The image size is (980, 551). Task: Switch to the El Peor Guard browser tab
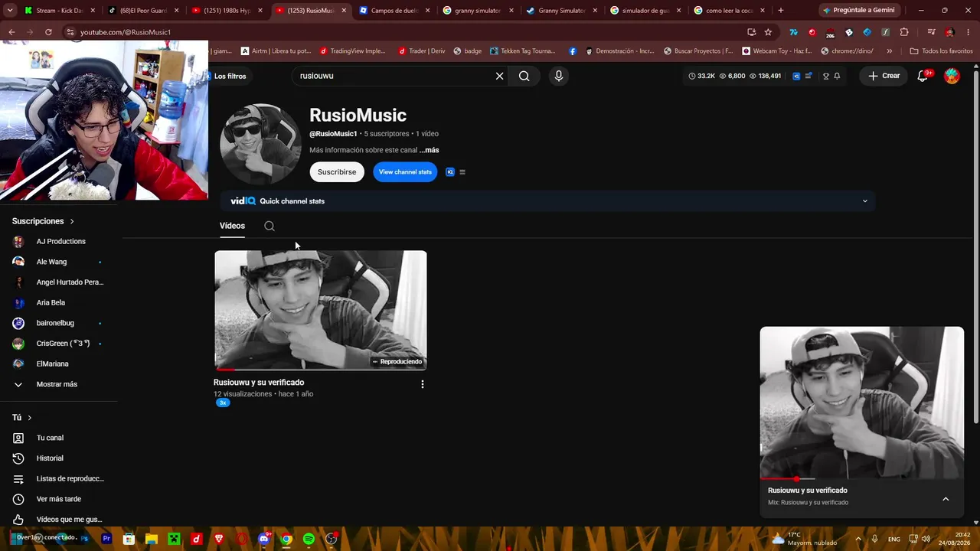tap(143, 11)
